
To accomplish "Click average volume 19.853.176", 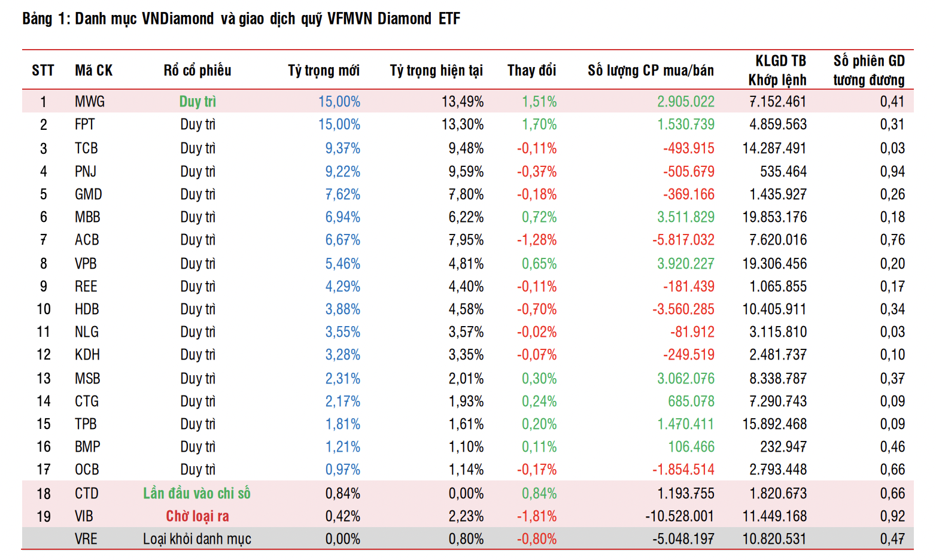I will click(774, 217).
